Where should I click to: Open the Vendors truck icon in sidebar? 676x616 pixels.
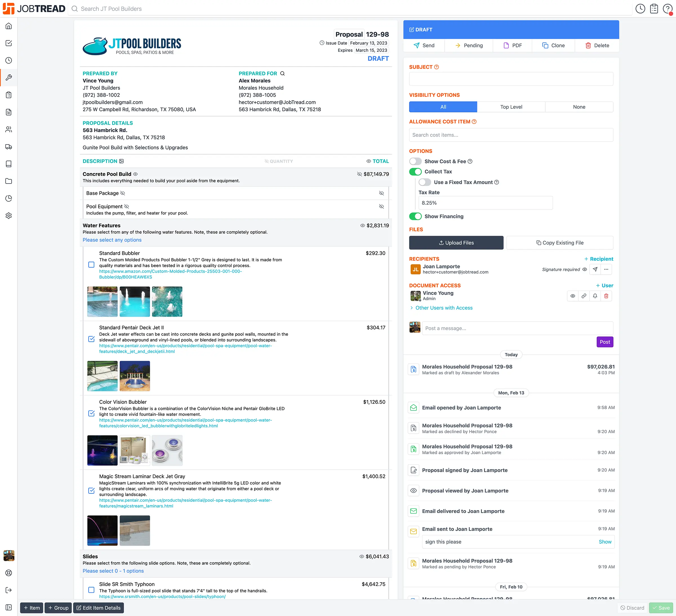coord(9,146)
